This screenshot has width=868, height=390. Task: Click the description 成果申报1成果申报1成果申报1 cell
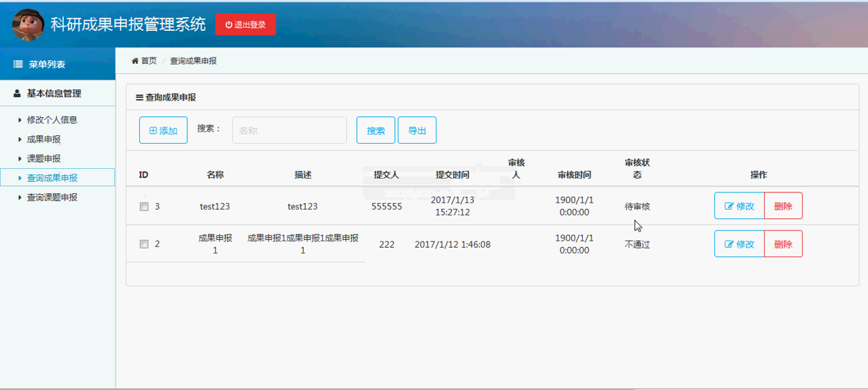[x=303, y=244]
